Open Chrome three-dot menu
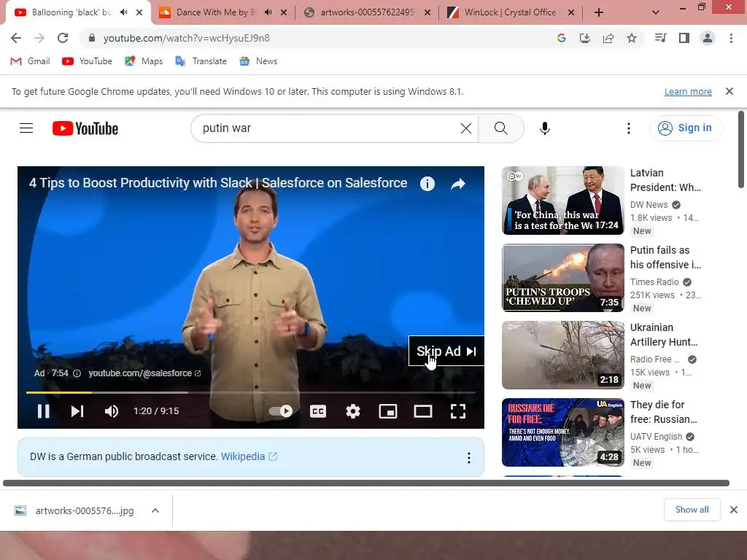This screenshot has height=560, width=747. click(731, 38)
